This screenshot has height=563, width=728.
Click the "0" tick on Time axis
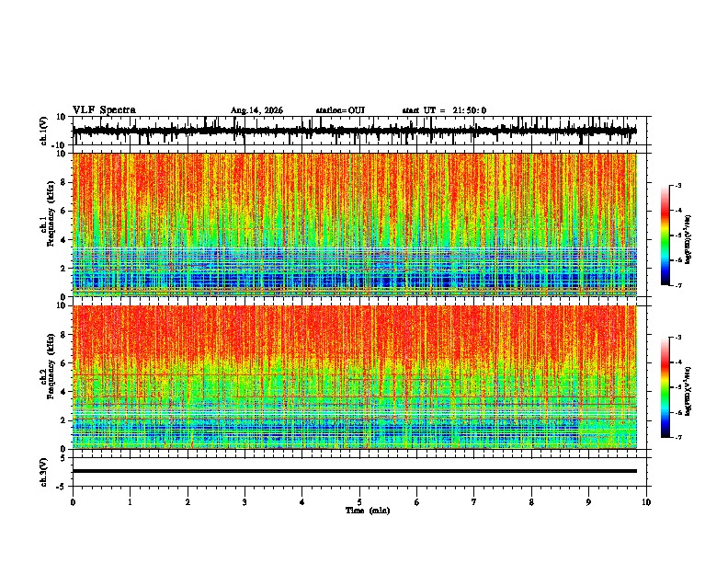pyautogui.click(x=73, y=502)
